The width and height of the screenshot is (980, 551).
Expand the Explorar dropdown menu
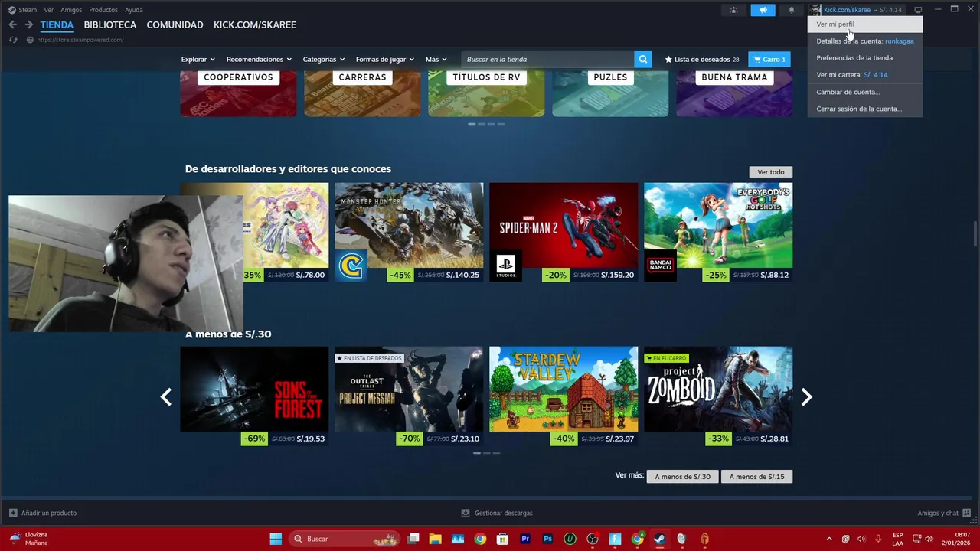(198, 59)
